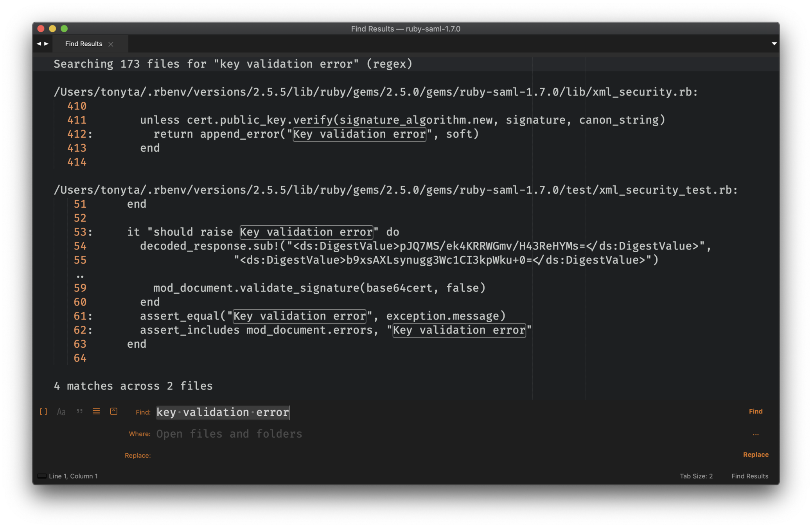Toggle use buffer results icon
The image size is (812, 528).
point(114,411)
